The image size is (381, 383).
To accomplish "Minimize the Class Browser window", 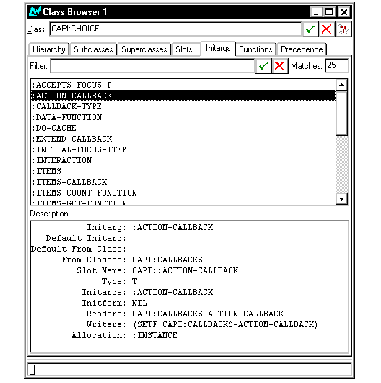I will click(x=316, y=12).
